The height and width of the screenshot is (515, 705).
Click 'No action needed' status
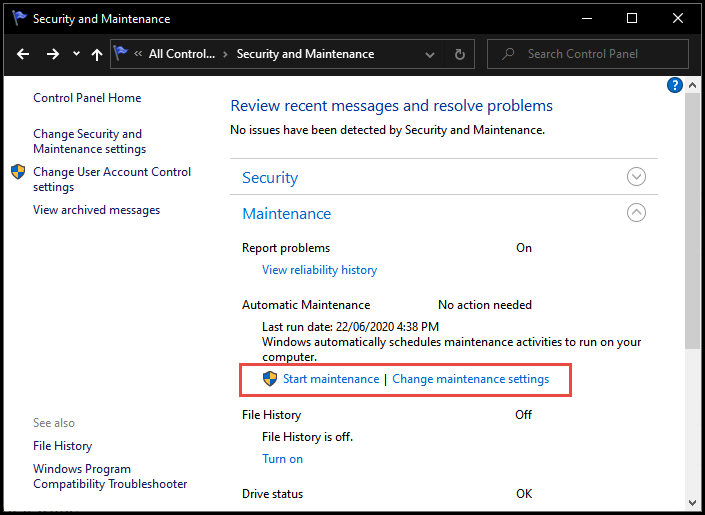coord(485,305)
